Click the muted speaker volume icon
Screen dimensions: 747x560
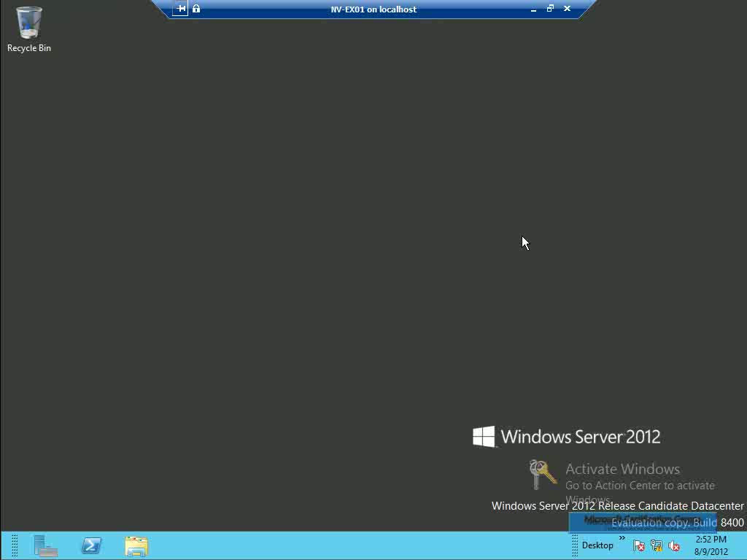click(673, 545)
